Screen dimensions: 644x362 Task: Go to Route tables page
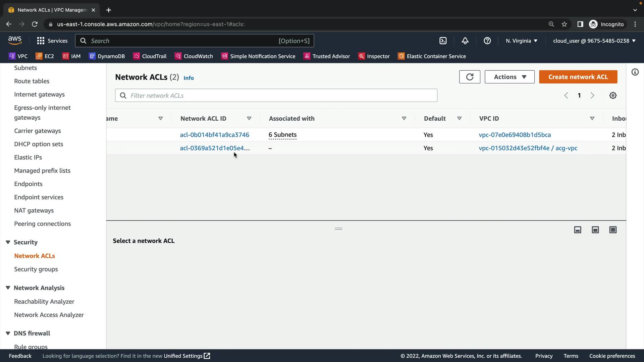[x=32, y=81]
